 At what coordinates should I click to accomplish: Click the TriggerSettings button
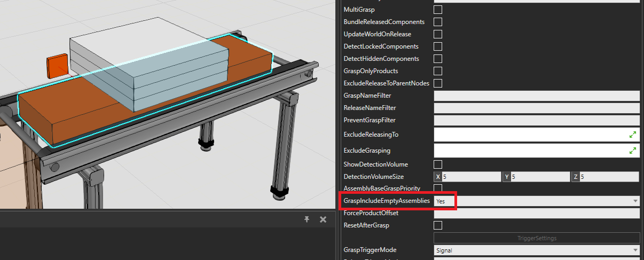(536, 238)
